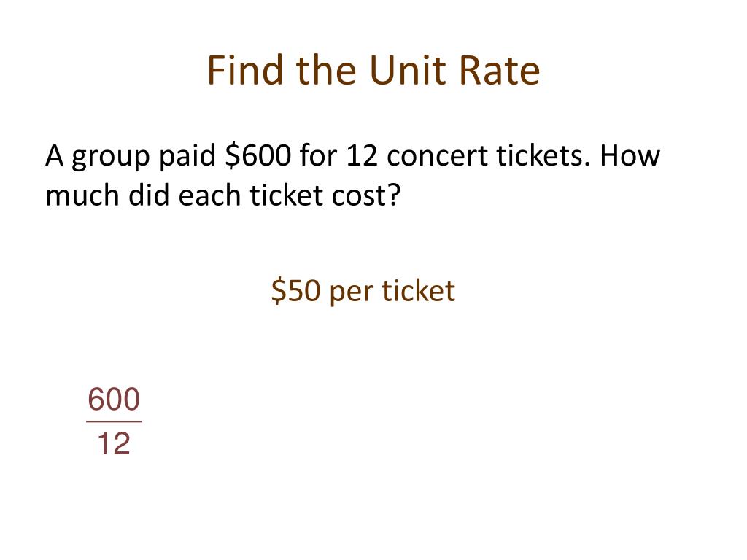The image size is (747, 560).
Task: Select the word "much" on the second line
Action: coord(82,195)
